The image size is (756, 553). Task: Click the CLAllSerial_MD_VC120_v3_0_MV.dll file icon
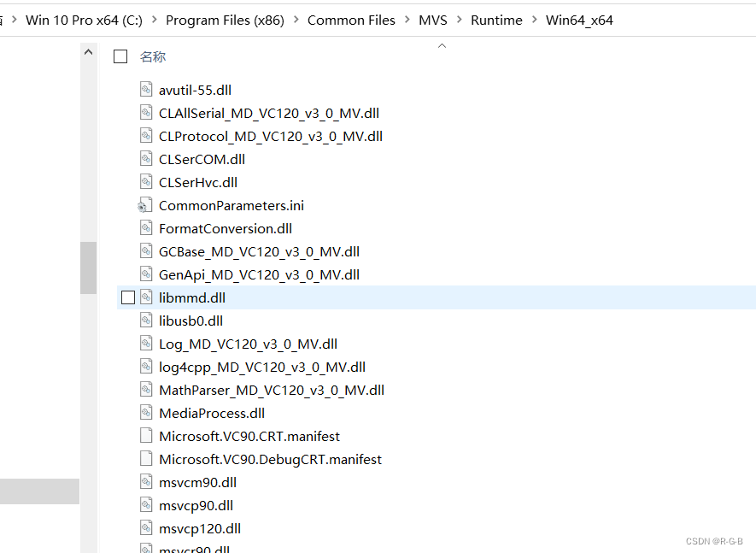146,113
